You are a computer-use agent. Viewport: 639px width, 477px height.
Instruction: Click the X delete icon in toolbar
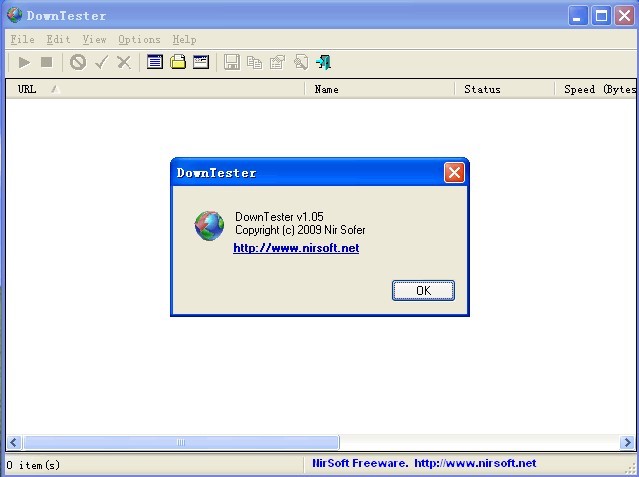pos(124,62)
